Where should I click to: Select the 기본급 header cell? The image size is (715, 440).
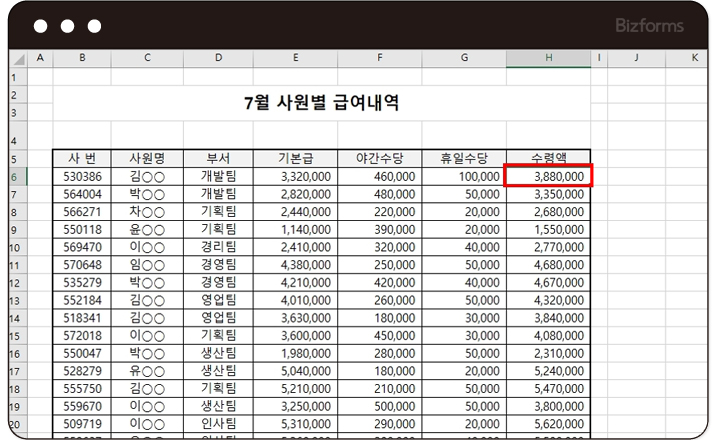295,158
